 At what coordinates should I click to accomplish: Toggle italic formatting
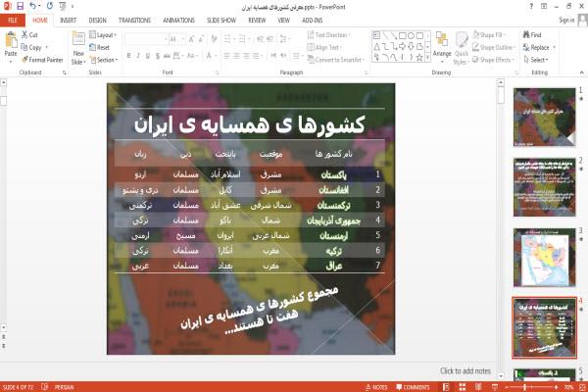(138, 56)
